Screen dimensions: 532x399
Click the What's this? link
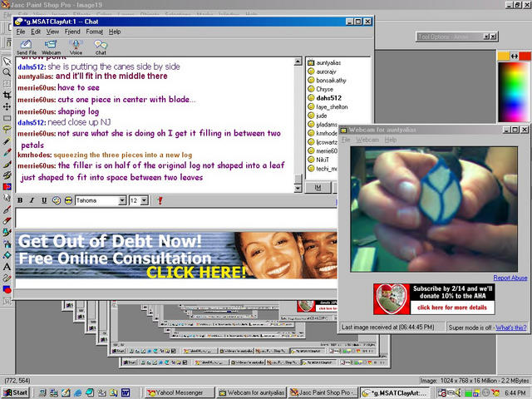[x=511, y=328]
